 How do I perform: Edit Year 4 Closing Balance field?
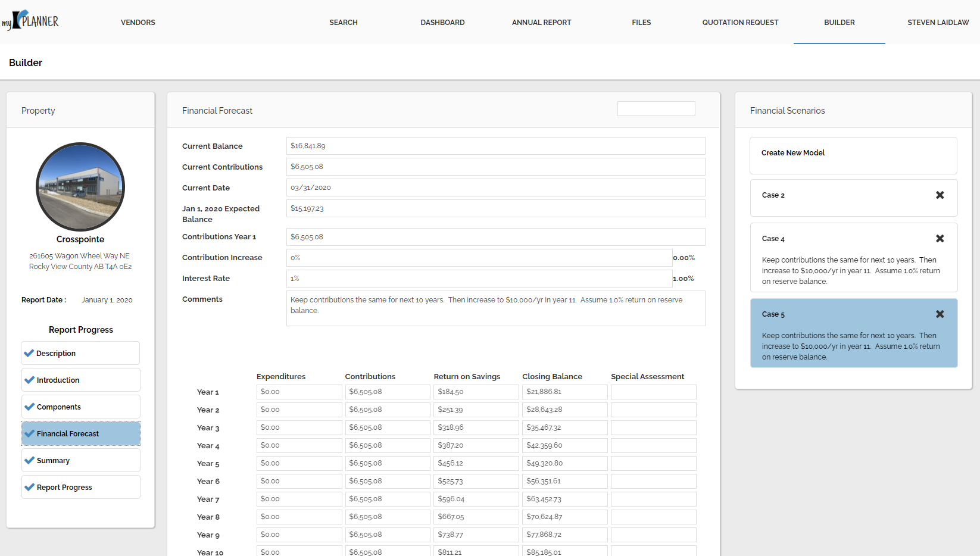tap(565, 445)
